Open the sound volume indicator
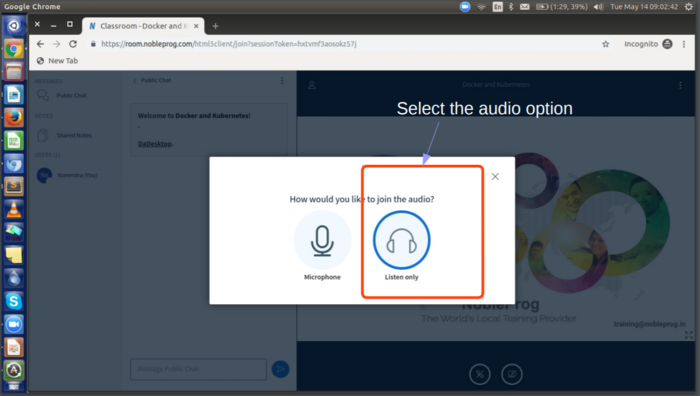Viewport: 700px width, 396px height. coord(598,7)
